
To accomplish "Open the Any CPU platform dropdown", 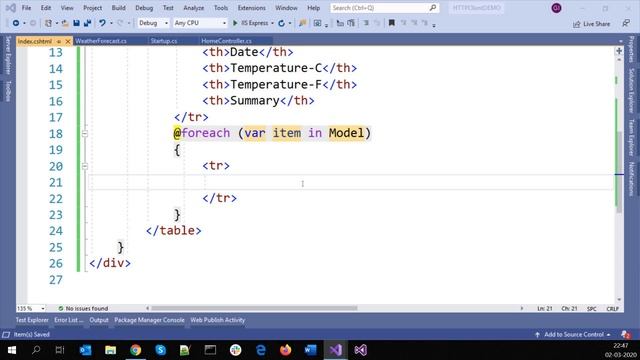I will pos(200,23).
